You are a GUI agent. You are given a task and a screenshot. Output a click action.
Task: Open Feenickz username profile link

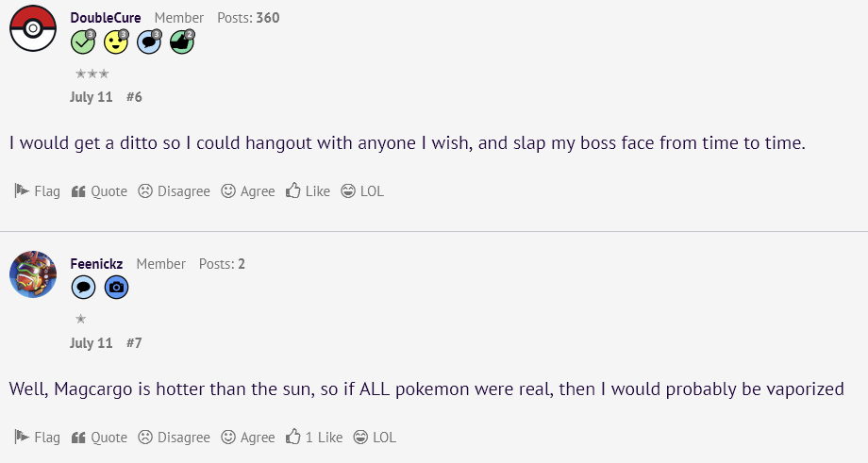point(96,264)
